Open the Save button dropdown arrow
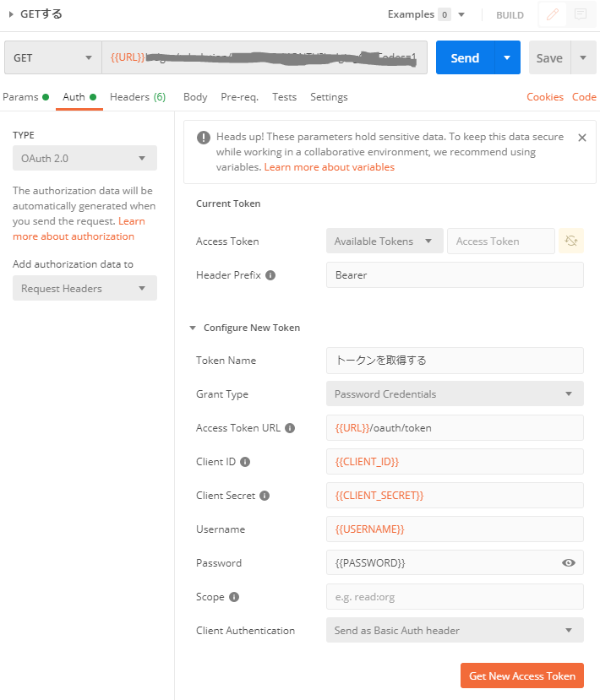The width and height of the screenshot is (600, 700). click(x=583, y=57)
